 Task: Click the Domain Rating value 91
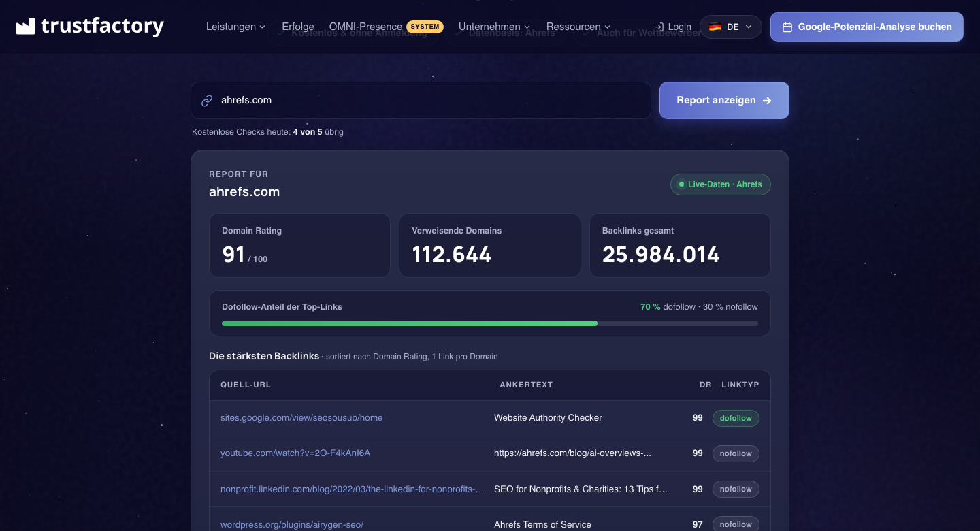233,255
